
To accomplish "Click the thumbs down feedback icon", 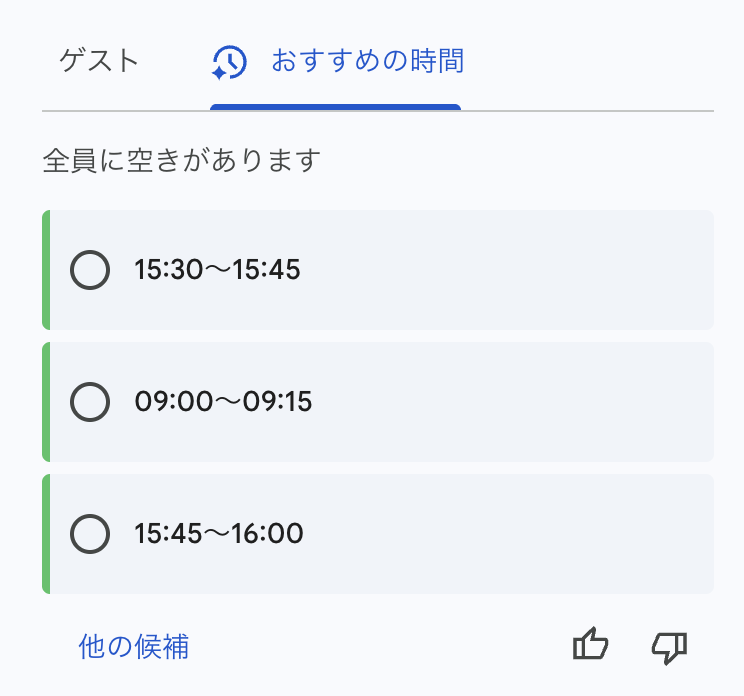I will point(669,646).
